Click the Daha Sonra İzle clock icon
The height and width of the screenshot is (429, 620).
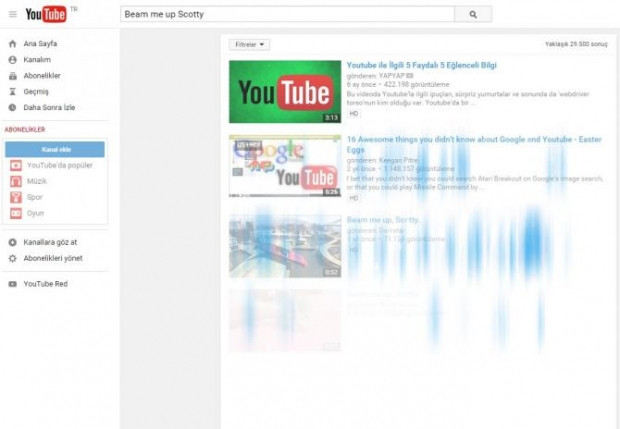13,108
